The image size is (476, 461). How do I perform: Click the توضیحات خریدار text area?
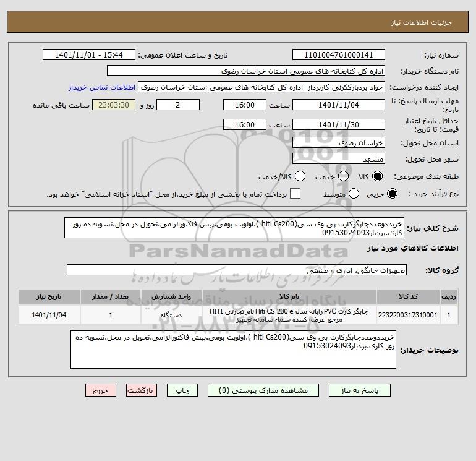(x=233, y=350)
